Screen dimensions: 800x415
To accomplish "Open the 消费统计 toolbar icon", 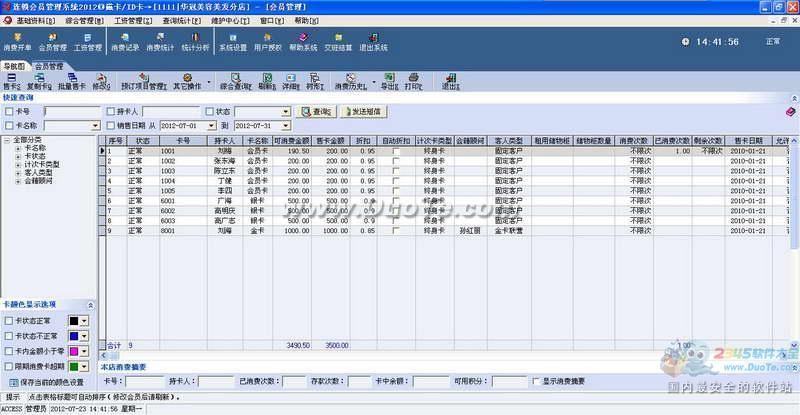I will [160, 42].
